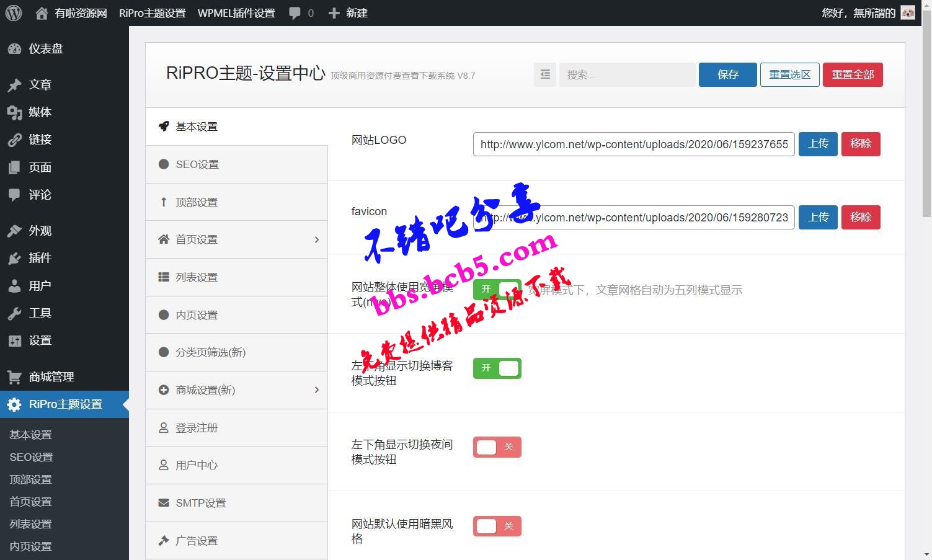Image resolution: width=932 pixels, height=560 pixels.
Task: Click the user avatar in admin bar
Action: (x=908, y=13)
